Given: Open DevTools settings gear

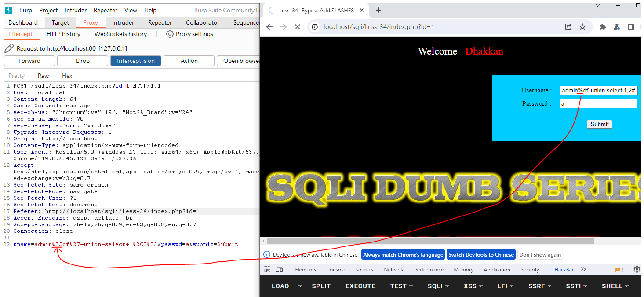Looking at the screenshot, I should [637, 270].
